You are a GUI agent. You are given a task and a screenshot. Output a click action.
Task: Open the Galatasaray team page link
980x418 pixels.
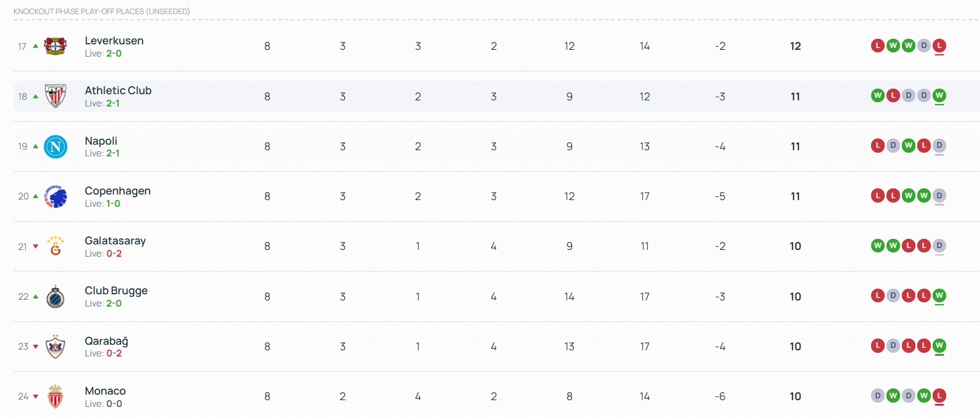click(115, 241)
